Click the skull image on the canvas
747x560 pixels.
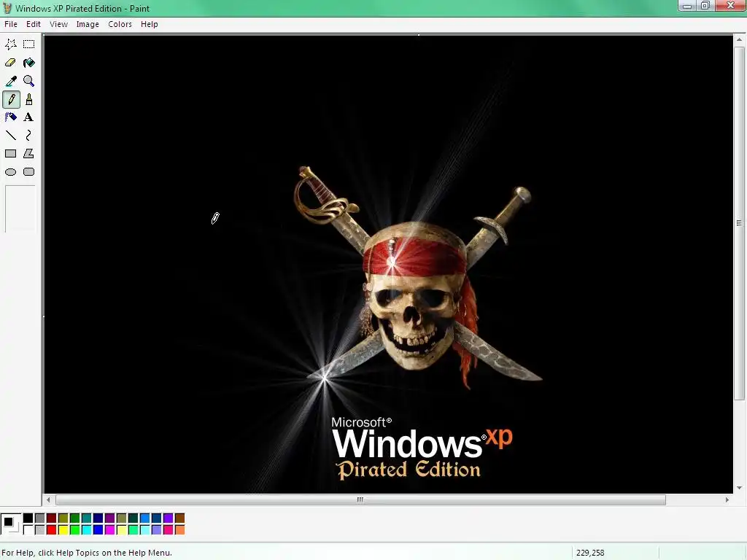click(x=414, y=297)
